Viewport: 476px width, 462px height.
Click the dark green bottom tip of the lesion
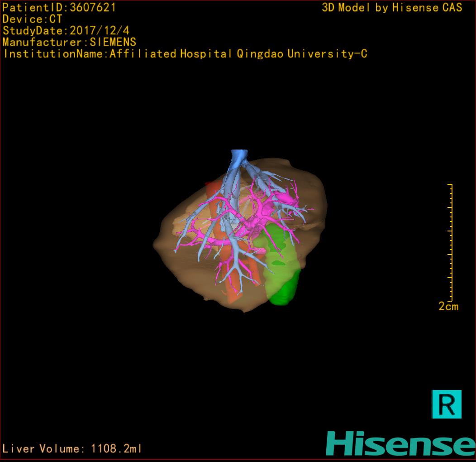pos(285,297)
